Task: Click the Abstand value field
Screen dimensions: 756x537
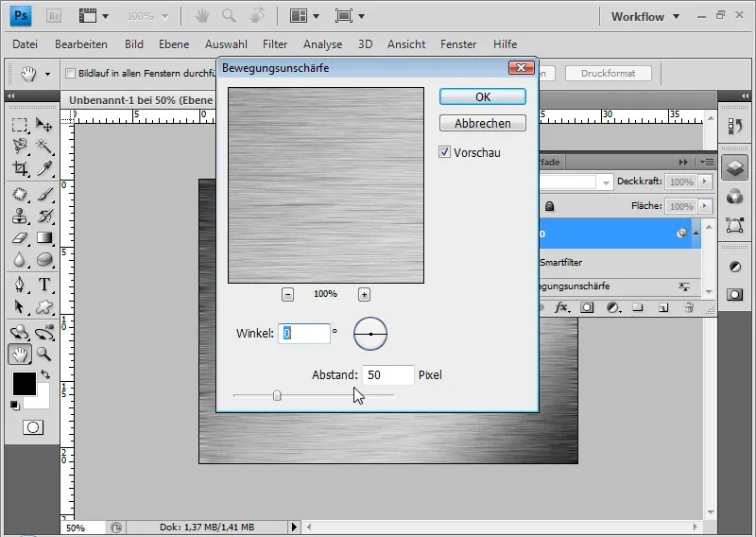Action: click(x=388, y=375)
